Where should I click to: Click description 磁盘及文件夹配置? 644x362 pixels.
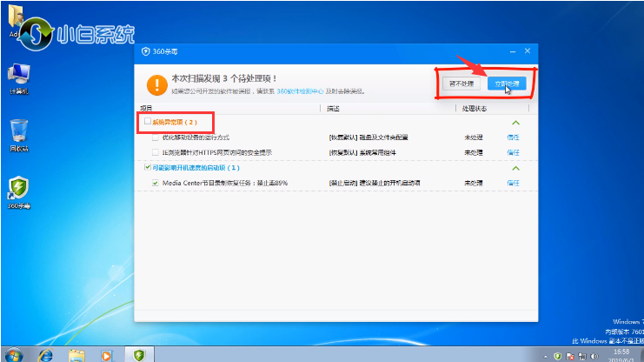tap(383, 137)
